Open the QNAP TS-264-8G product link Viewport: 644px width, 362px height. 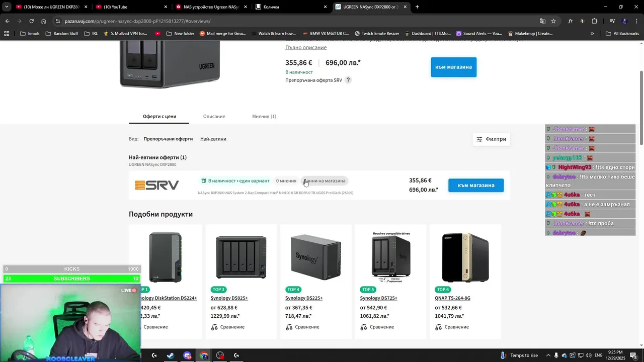point(453,298)
